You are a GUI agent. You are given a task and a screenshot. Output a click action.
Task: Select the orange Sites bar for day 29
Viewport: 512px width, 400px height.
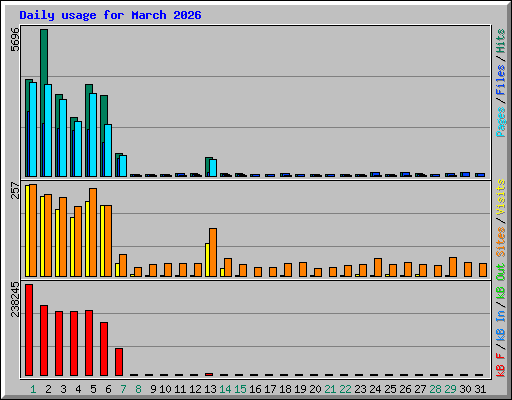click(x=453, y=267)
